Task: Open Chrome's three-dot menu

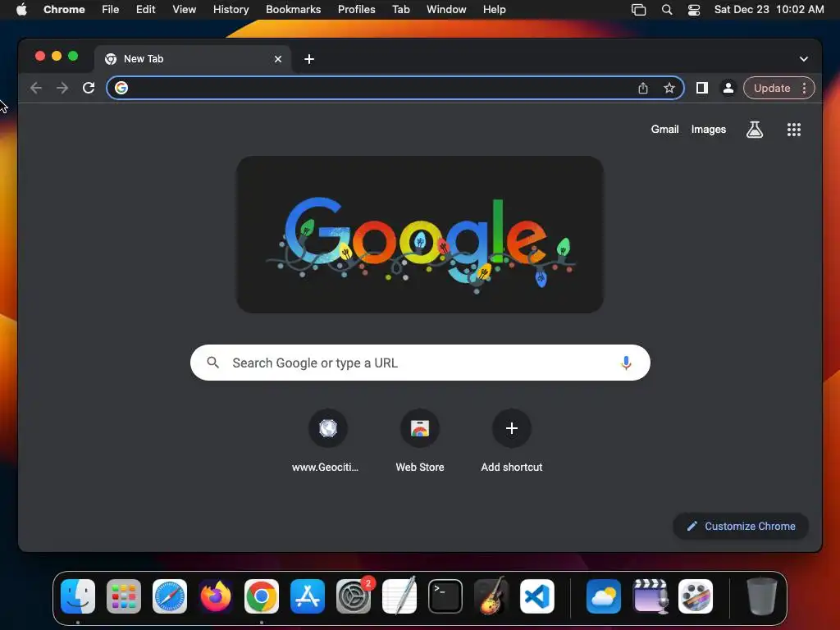Action: coord(804,88)
